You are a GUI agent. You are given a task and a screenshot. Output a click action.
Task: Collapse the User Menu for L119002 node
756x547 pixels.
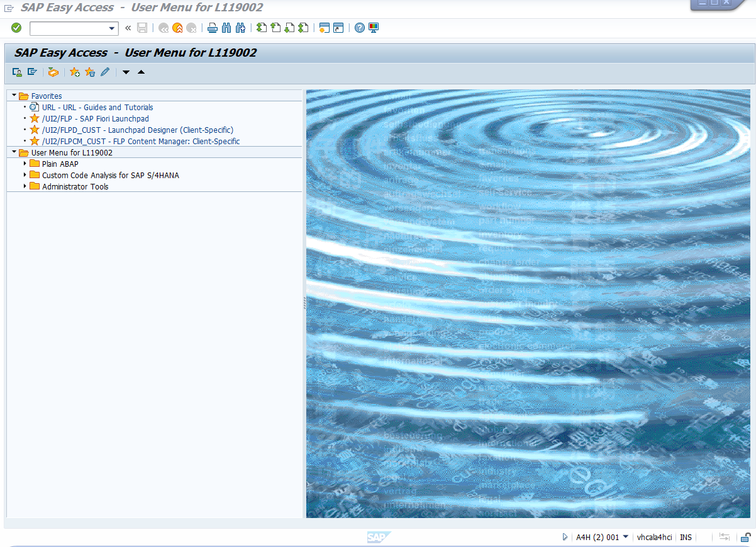14,152
